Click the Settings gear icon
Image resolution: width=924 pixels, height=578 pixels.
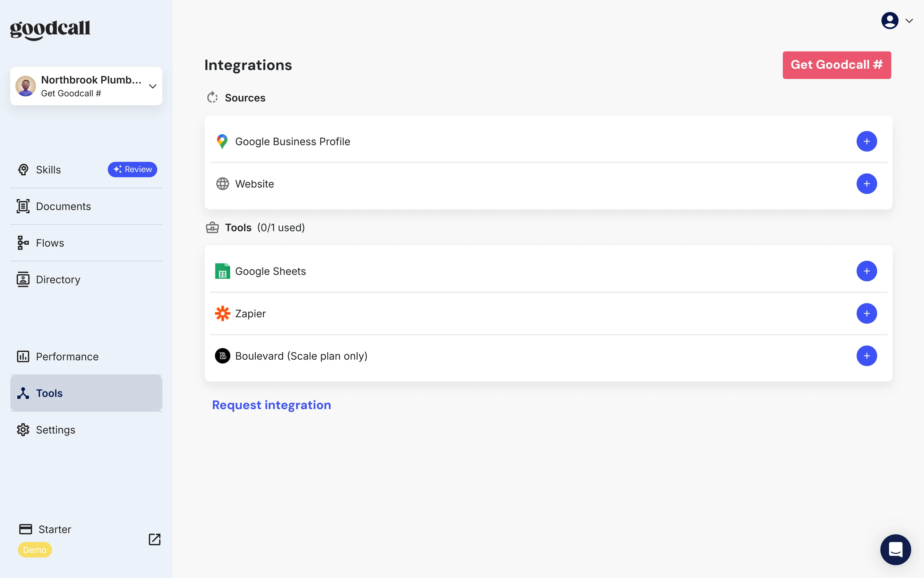click(x=23, y=430)
